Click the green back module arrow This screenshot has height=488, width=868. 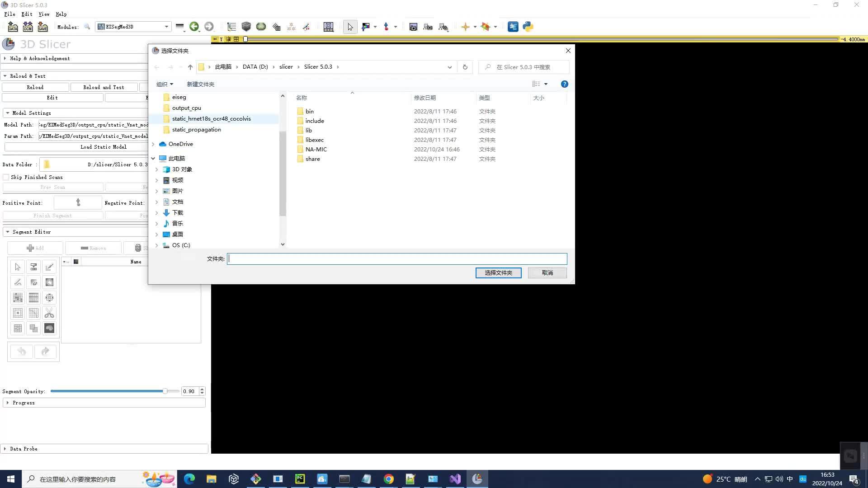194,27
